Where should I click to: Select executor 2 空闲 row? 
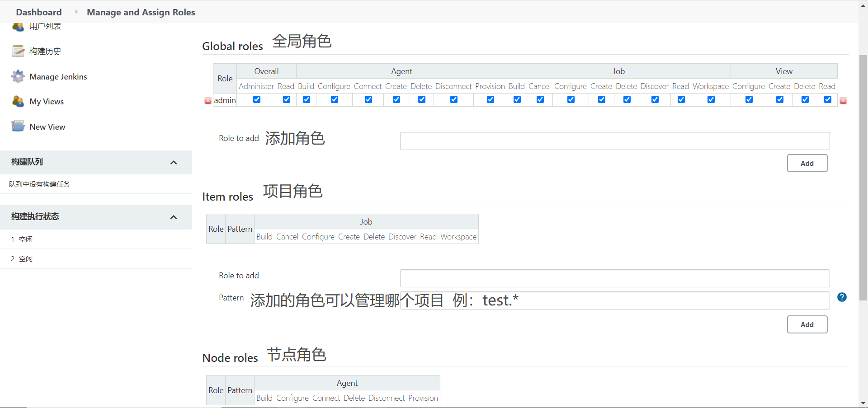coord(96,259)
